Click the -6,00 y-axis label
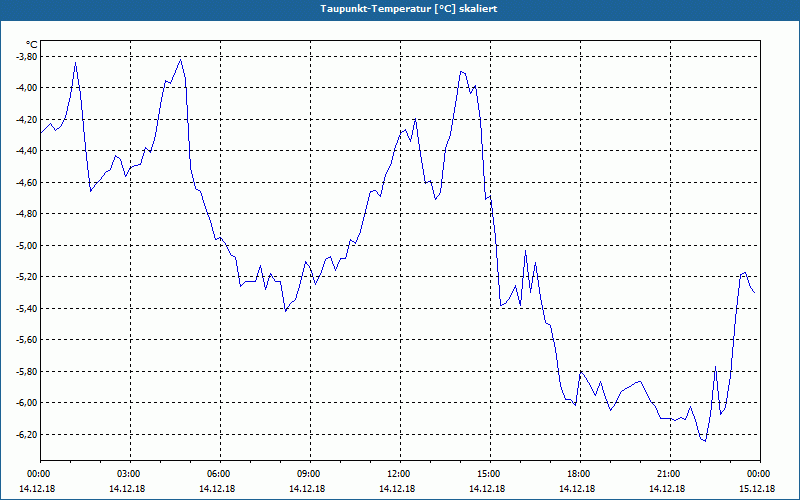The image size is (800, 500). pyautogui.click(x=28, y=403)
